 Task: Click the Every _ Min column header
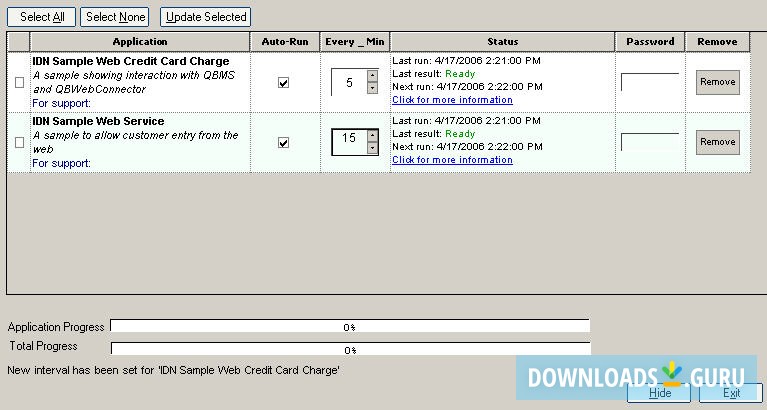tap(355, 42)
